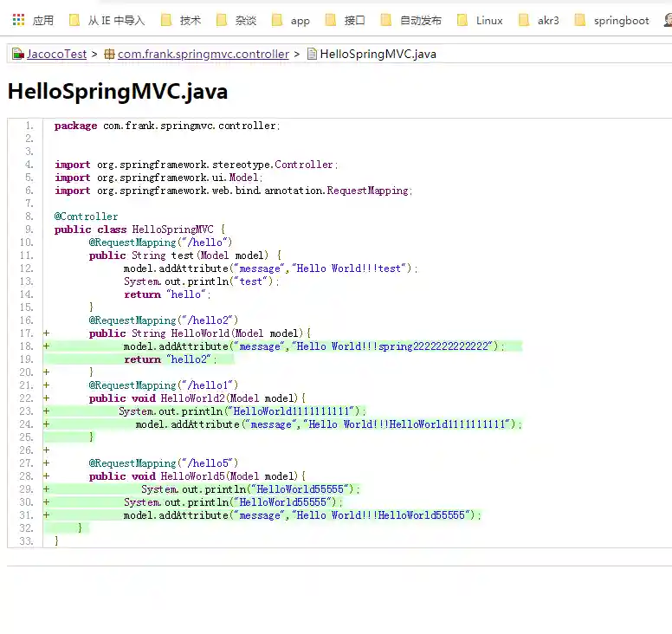The height and width of the screenshot is (634, 672).
Task: Click the 从 IE 中导入 bookmark folder icon
Action: click(x=74, y=20)
